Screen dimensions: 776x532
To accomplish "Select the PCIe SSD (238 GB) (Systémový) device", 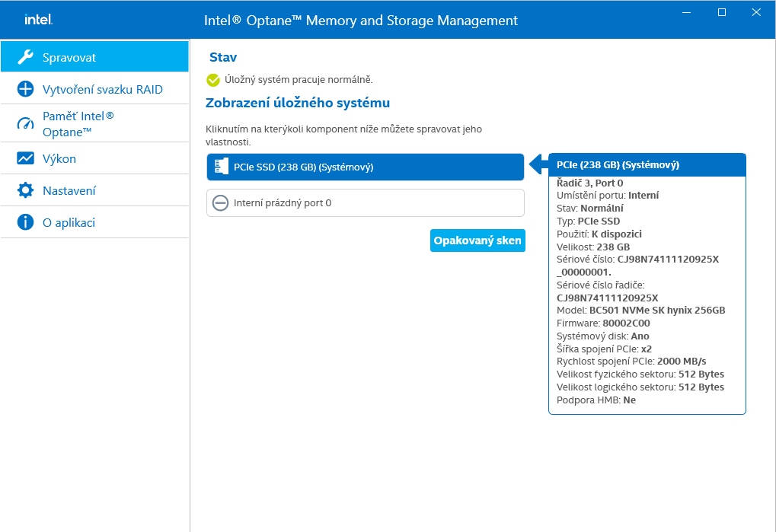I will (x=366, y=167).
